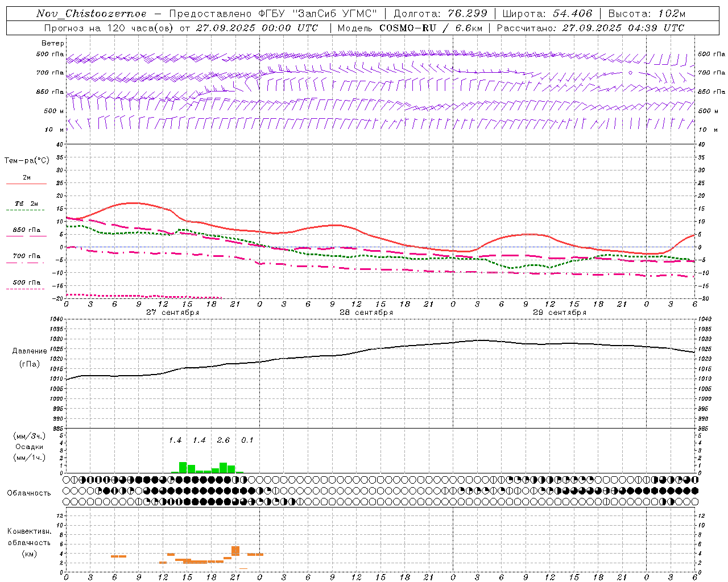Click the 'Давление' pressure label
Image resolution: width=728 pixels, height=582 pixels.
pos(30,351)
